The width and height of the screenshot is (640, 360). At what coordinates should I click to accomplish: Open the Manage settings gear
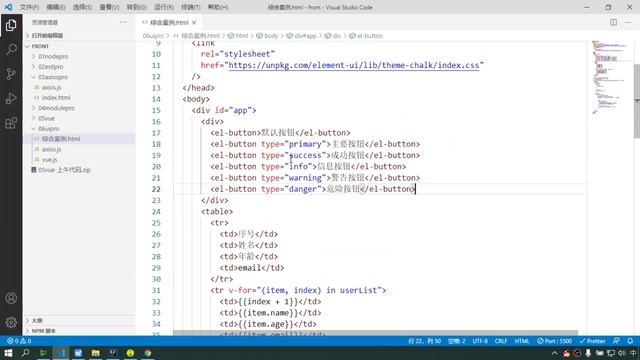pyautogui.click(x=11, y=322)
